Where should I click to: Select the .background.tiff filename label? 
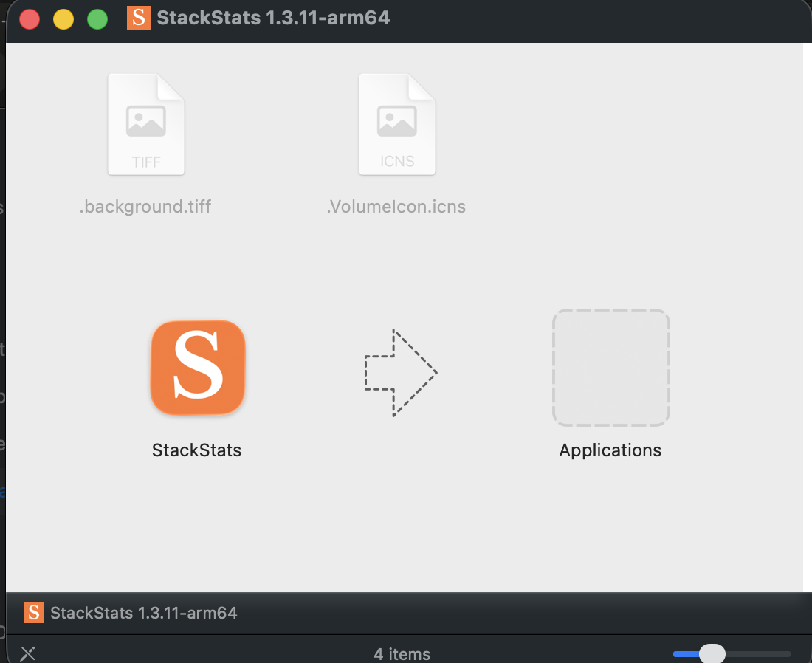(145, 207)
